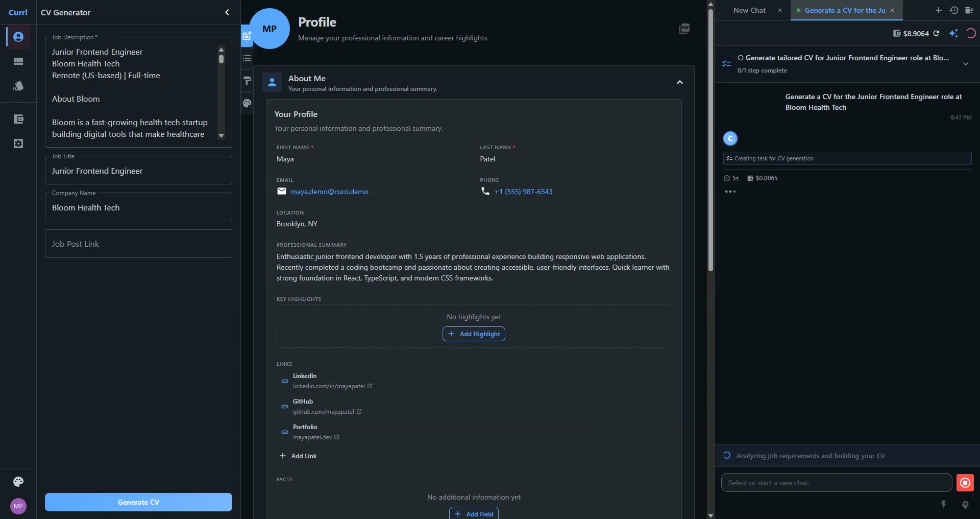Click the AI sparkle icon in chat toolbar
The height and width of the screenshot is (519, 980).
point(953,33)
